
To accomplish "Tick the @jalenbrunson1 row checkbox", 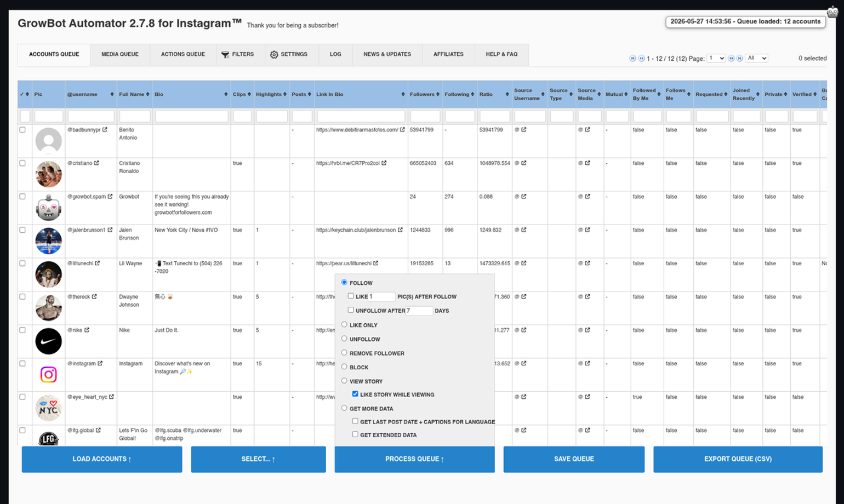I will coord(22,230).
